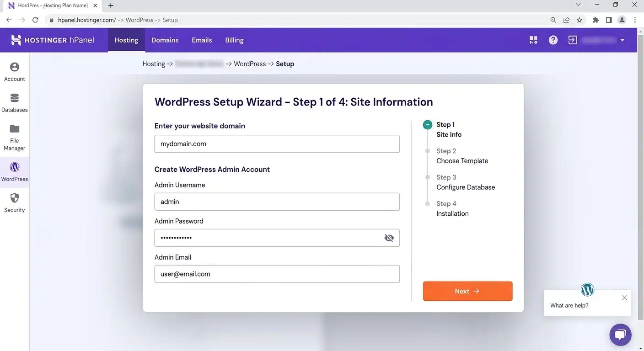The height and width of the screenshot is (351, 644).
Task: Go to the Billing tab
Action: coord(234,40)
